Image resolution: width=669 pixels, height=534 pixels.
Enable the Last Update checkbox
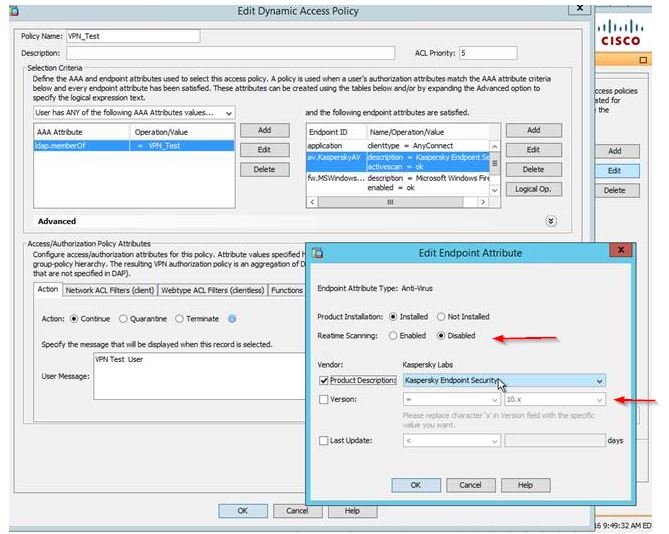(x=324, y=440)
